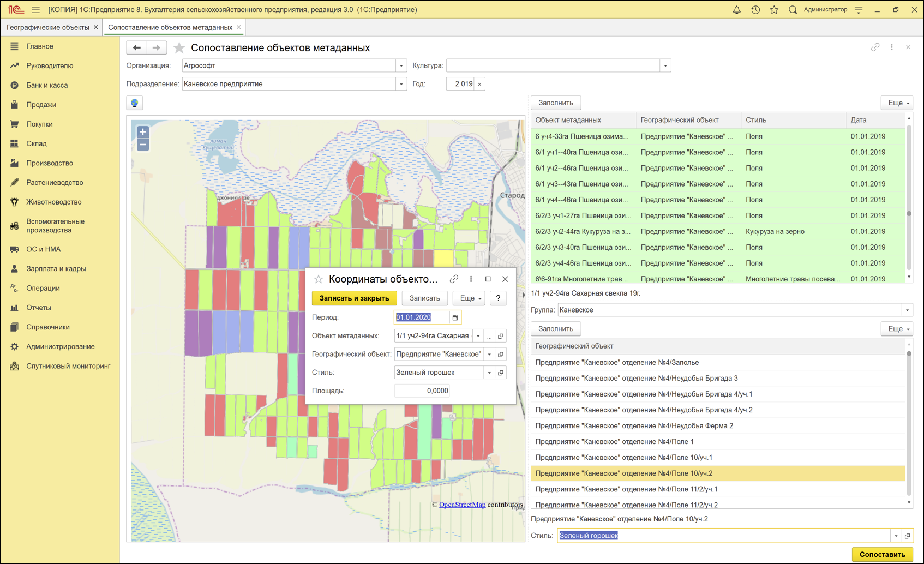Image resolution: width=924 pixels, height=564 pixels.
Task: Open the Объект метаданных linked record icon
Action: (501, 336)
